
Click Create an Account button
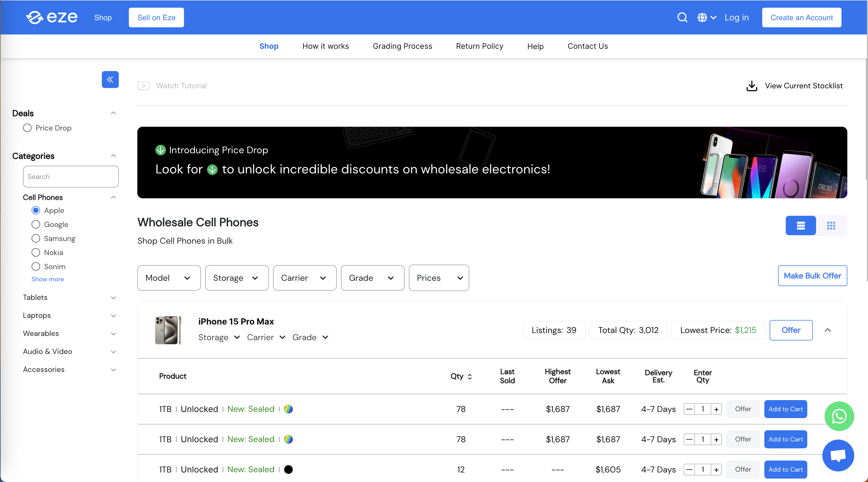(802, 17)
